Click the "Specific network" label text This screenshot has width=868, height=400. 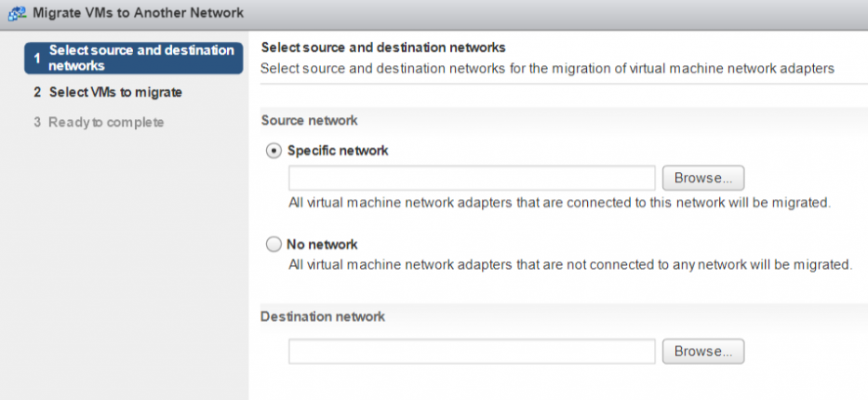point(338,150)
